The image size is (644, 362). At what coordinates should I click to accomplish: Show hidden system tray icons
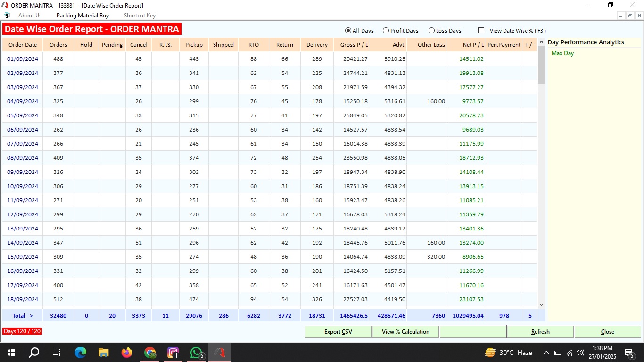pos(546,353)
